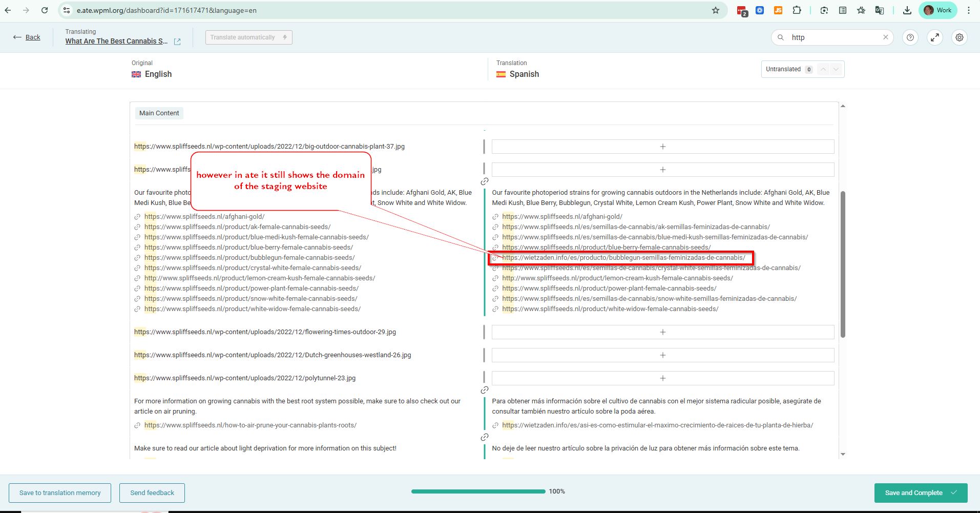This screenshot has height=513, width=980.
Task: Click link icon beside Spanish lemon-cream-kush URL
Action: [x=495, y=278]
